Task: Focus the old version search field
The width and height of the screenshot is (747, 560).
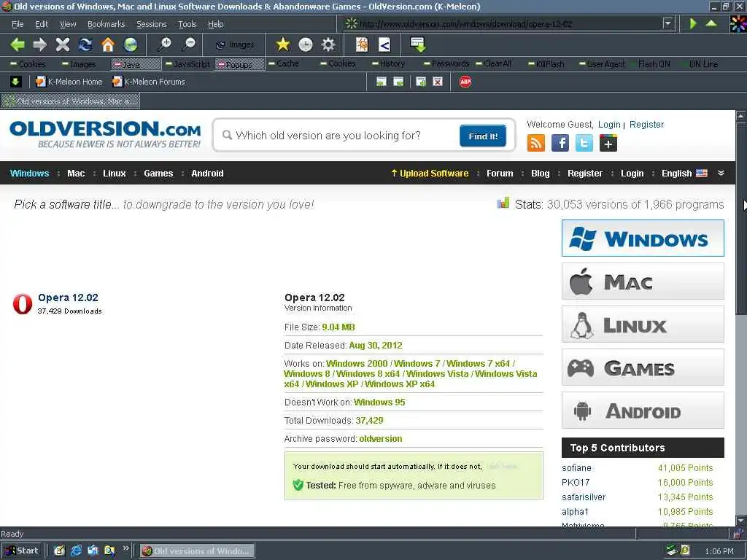Action: click(x=338, y=136)
